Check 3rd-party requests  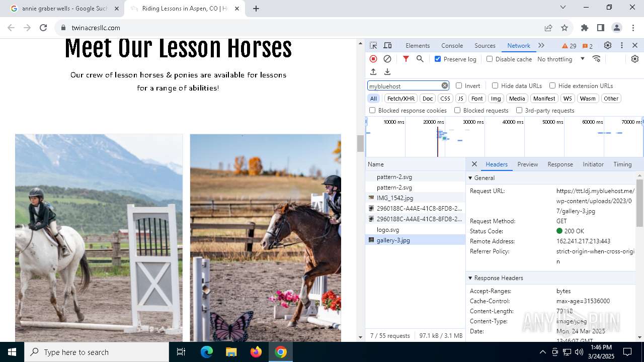coord(519,110)
